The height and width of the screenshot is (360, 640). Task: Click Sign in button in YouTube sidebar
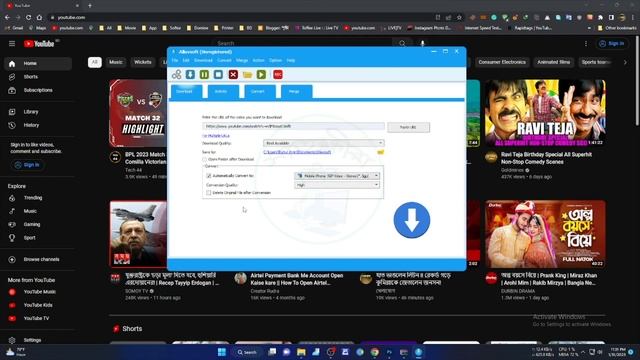coord(27,165)
